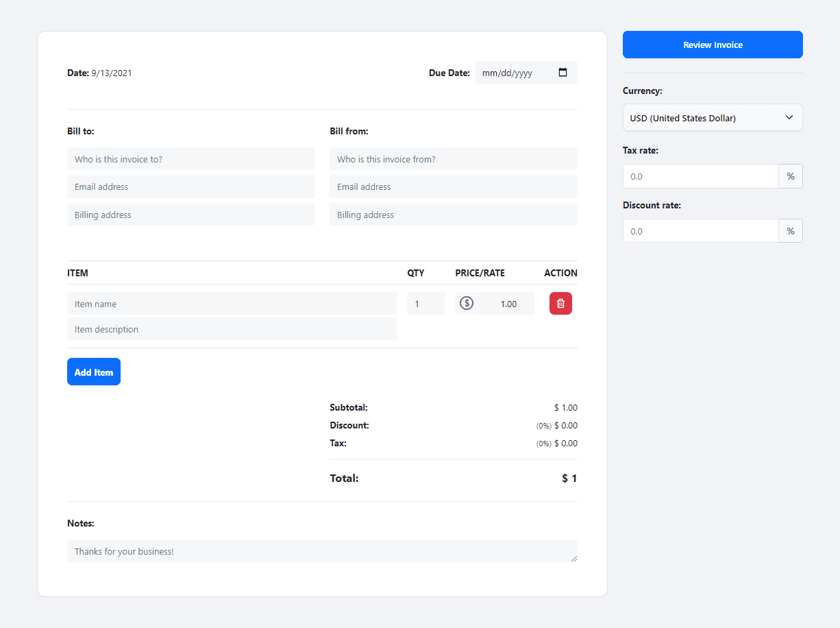
Task: Click the percent symbol next to tax rate
Action: 791,176
